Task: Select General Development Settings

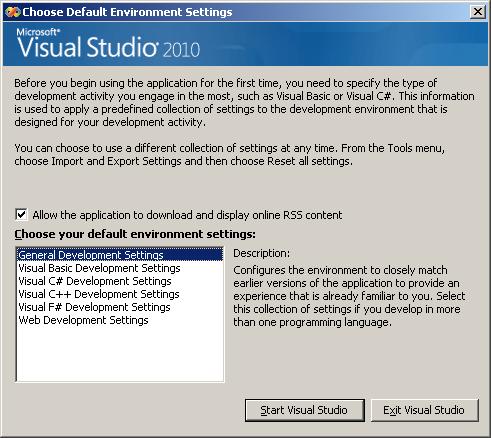Action: (120, 255)
